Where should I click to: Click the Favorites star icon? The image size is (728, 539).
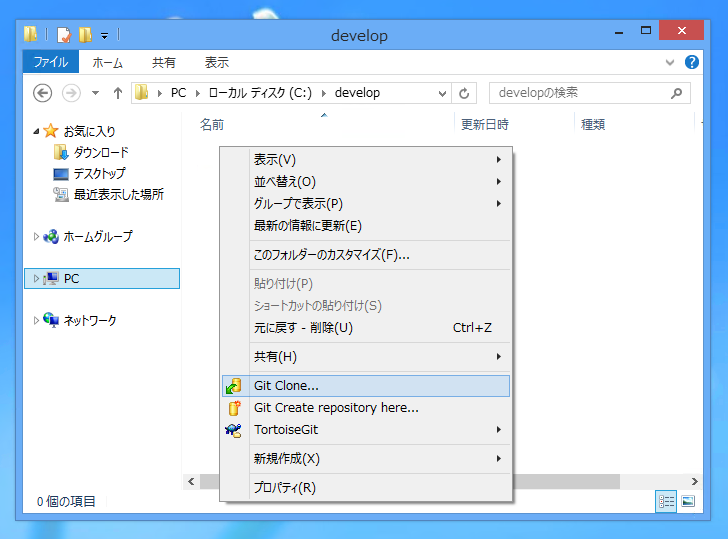pyautogui.click(x=51, y=131)
